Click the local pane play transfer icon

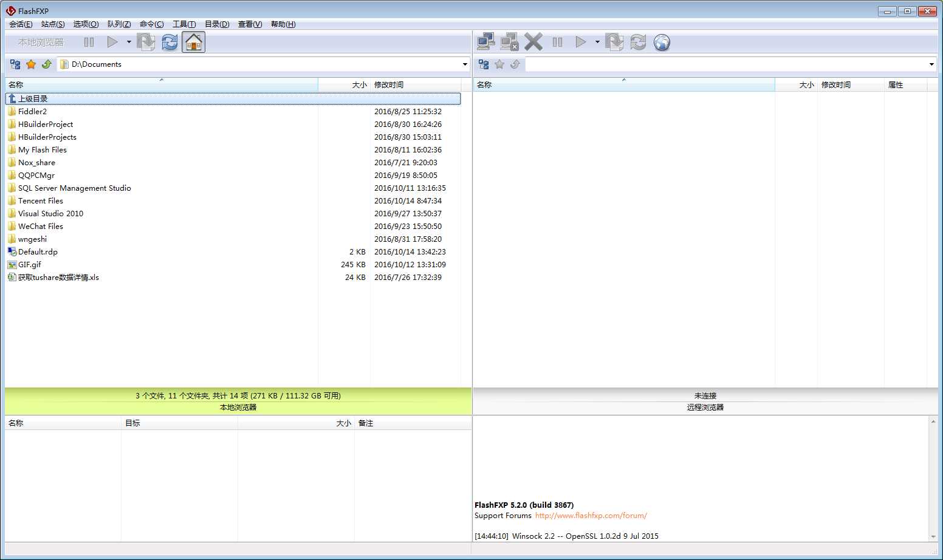point(112,42)
